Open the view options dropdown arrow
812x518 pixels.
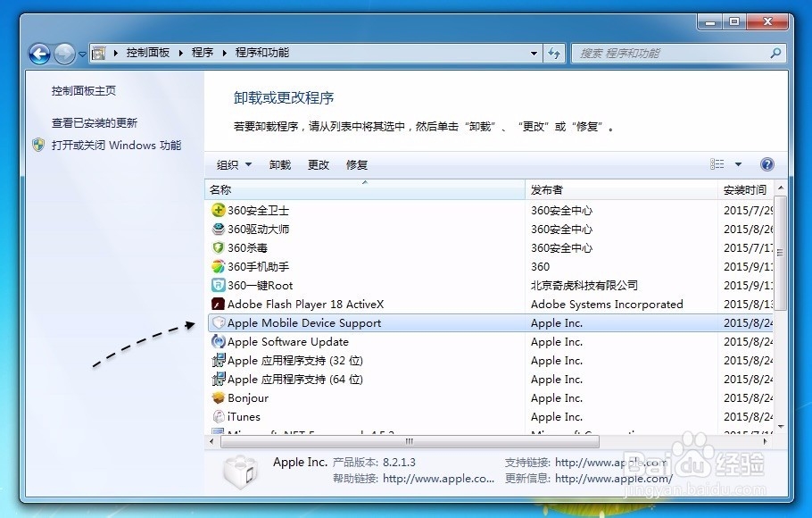pos(738,164)
